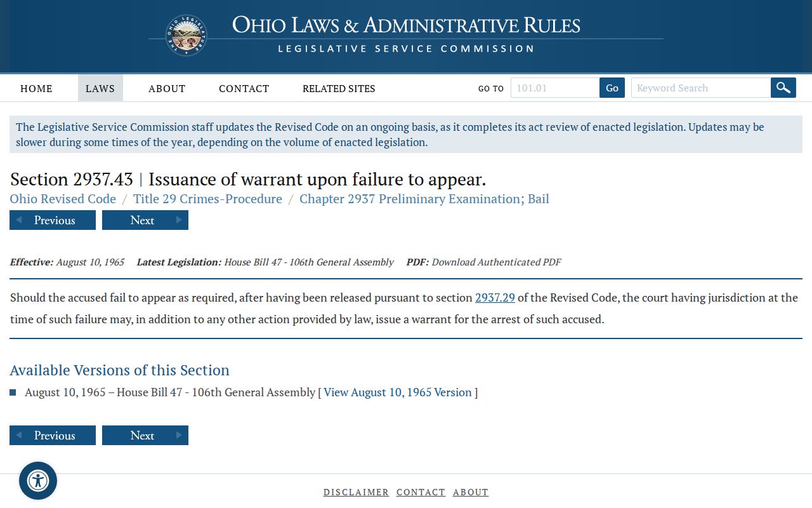This screenshot has width=812, height=508.
Task: Click the top Previous button
Action: 53,220
